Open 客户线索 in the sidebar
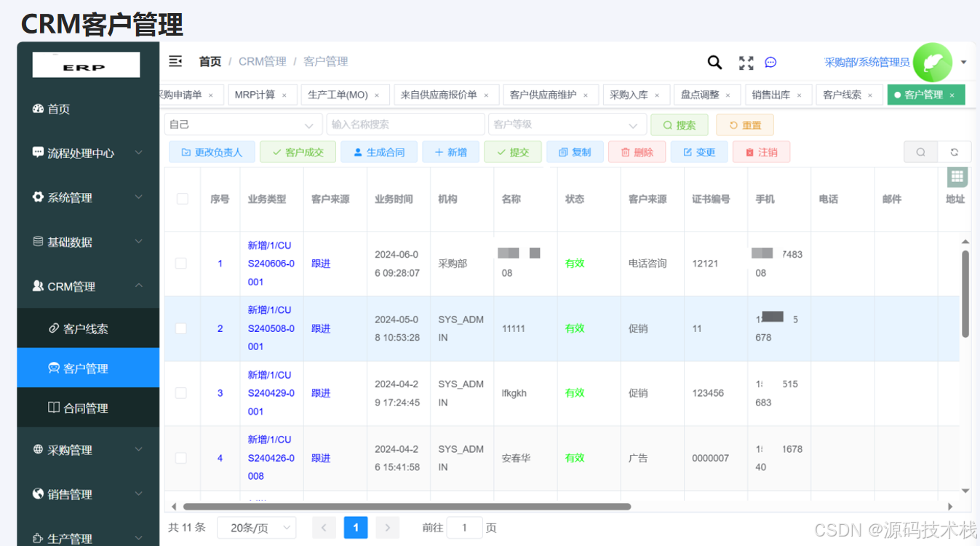The image size is (980, 546). tap(88, 328)
